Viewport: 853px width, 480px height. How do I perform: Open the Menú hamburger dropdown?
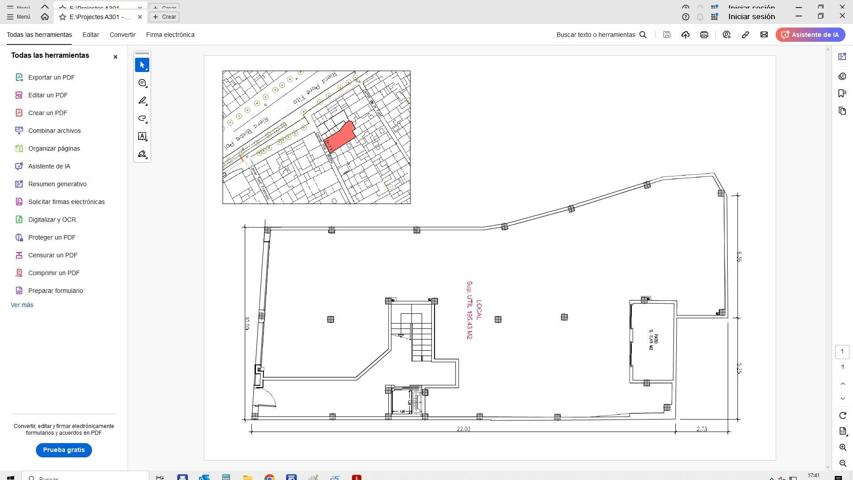17,17
